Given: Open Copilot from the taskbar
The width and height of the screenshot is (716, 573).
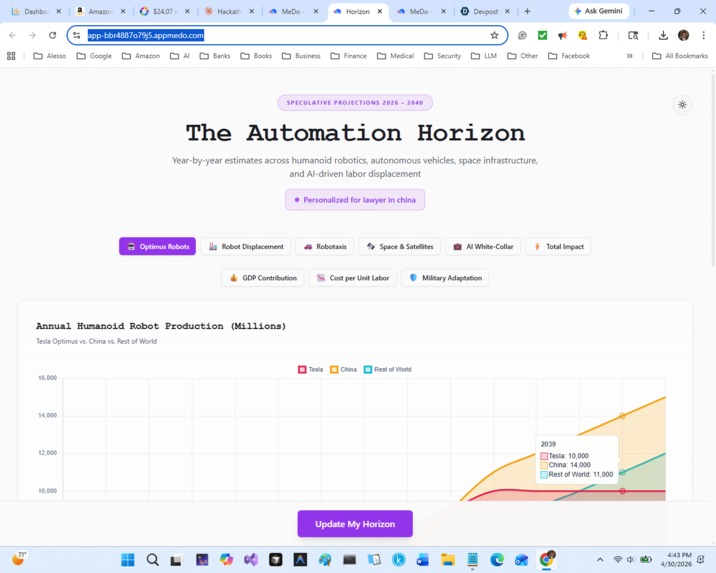Looking at the screenshot, I should [x=226, y=559].
